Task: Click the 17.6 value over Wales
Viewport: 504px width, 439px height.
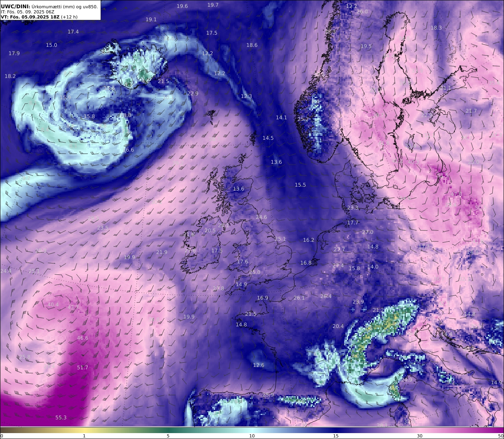Action: click(243, 262)
